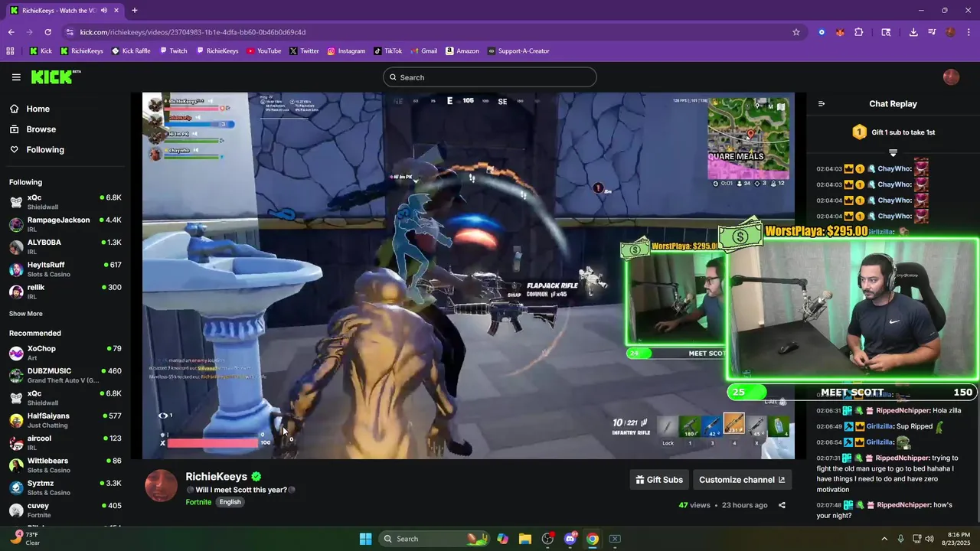Open Discord from the taskbar
980x551 pixels.
[570, 539]
